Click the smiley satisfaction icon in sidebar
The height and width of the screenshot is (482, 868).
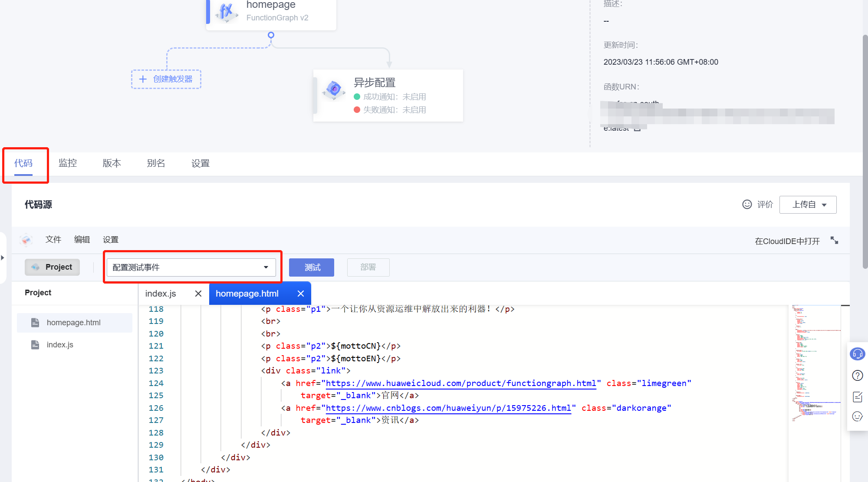857,417
